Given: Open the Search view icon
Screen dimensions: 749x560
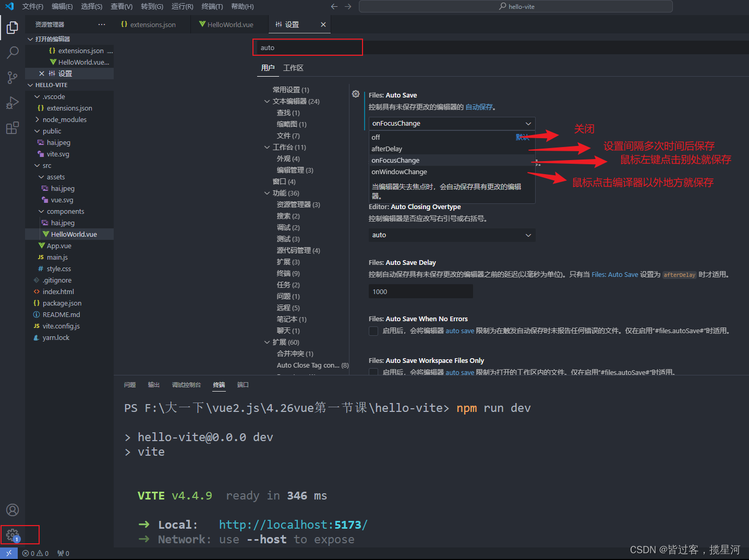Looking at the screenshot, I should point(13,52).
